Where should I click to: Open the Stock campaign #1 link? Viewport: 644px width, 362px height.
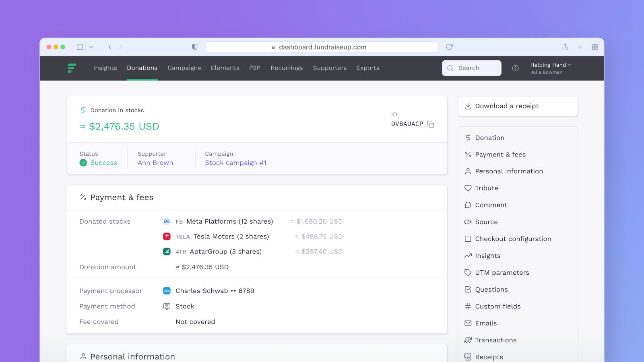(x=235, y=162)
